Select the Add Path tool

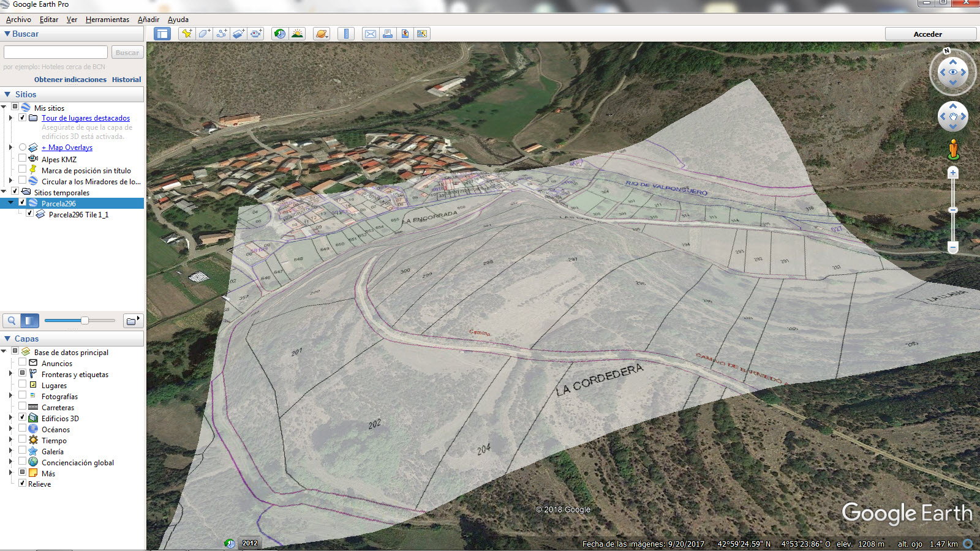coord(221,34)
